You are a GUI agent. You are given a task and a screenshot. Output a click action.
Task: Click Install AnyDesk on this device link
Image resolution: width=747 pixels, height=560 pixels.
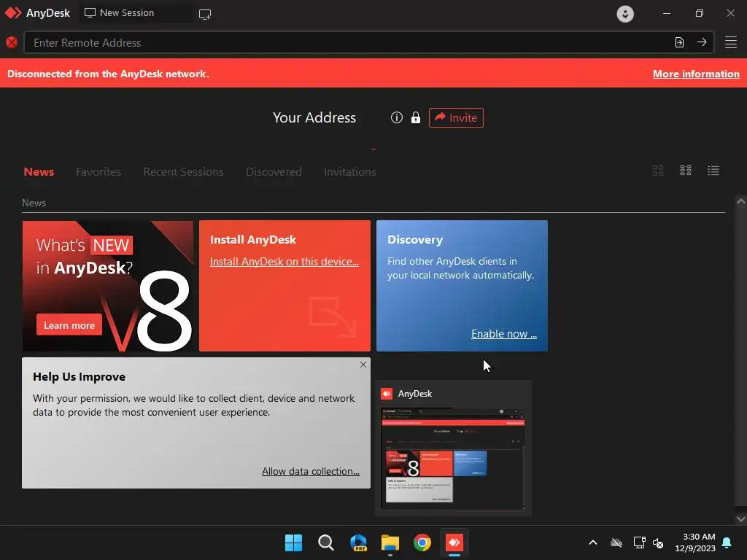(285, 262)
